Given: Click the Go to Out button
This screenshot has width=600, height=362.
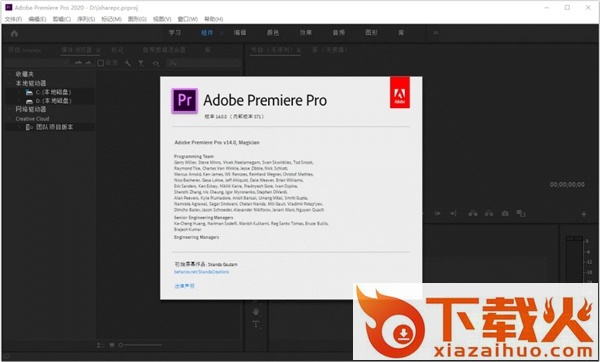Looking at the screenshot, I should tap(453, 214).
